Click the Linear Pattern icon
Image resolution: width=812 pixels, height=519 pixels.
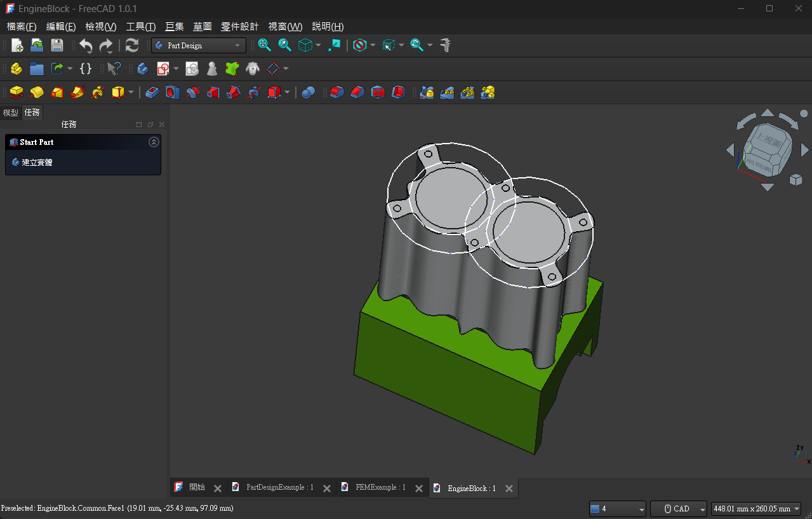coord(447,93)
